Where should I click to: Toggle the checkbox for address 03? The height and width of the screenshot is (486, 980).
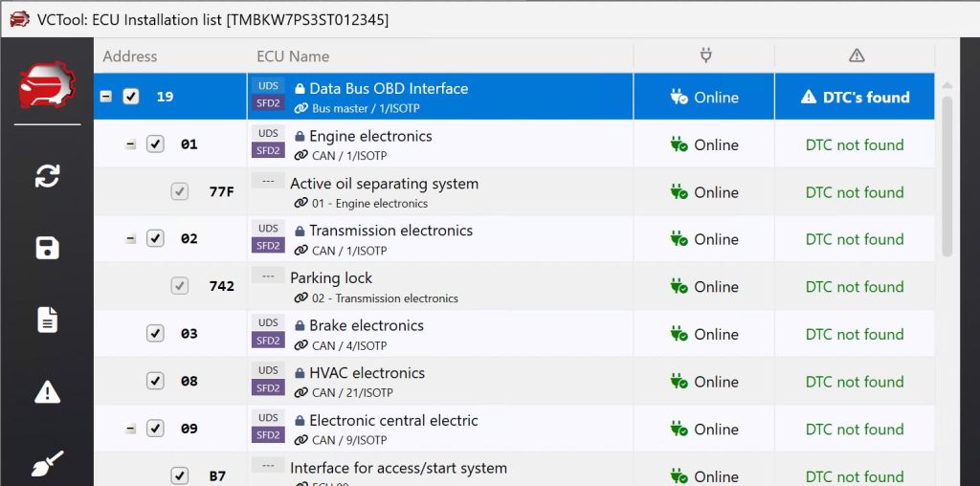(x=155, y=334)
